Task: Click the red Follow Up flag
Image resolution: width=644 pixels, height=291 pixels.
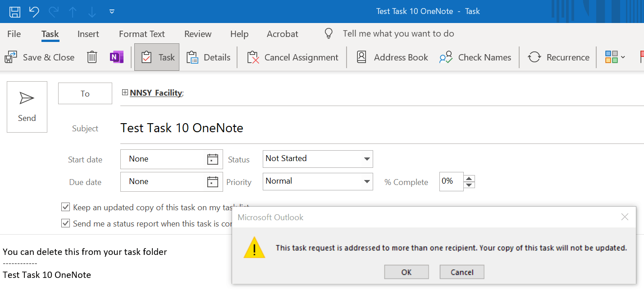Action: tap(642, 57)
